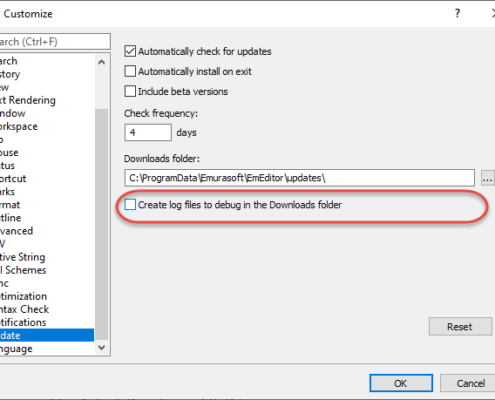Enable Automatically install on exit

pos(130,71)
